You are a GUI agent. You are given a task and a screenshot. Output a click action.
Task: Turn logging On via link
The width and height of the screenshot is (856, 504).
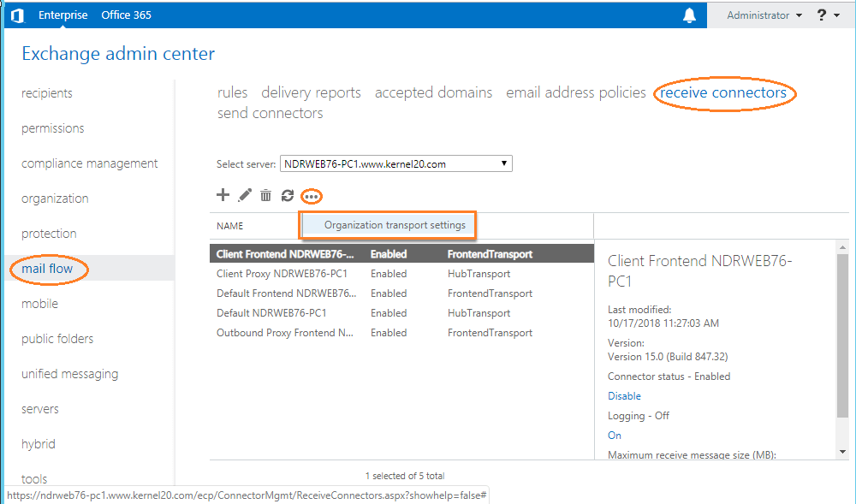coord(614,436)
